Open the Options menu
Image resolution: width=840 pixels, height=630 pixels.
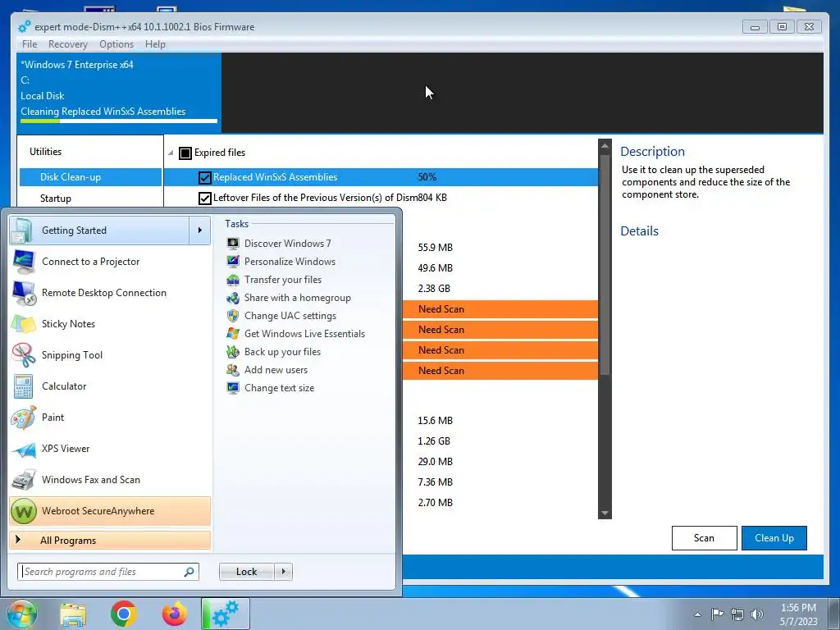pos(116,44)
